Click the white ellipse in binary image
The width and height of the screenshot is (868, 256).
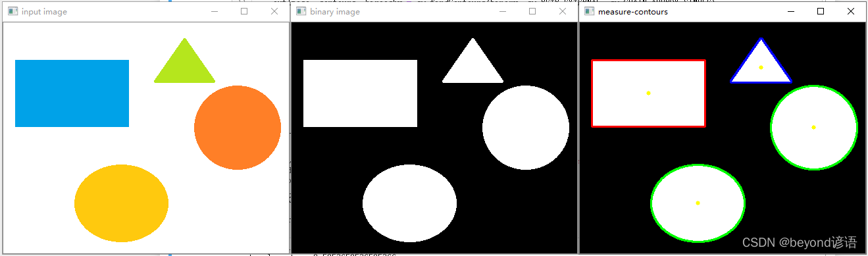coord(410,203)
